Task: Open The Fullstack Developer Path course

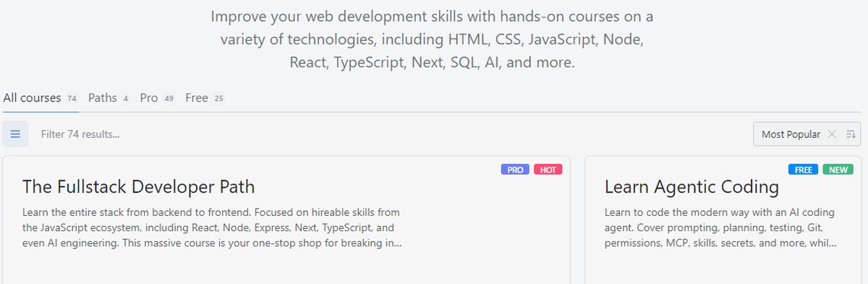Action: click(139, 187)
